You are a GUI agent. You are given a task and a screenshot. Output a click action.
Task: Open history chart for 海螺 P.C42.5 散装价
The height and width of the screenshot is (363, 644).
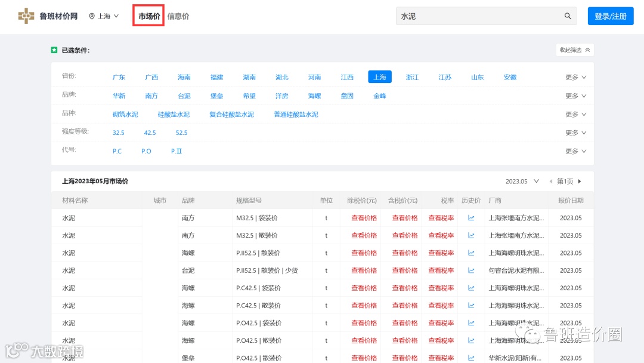point(471,306)
